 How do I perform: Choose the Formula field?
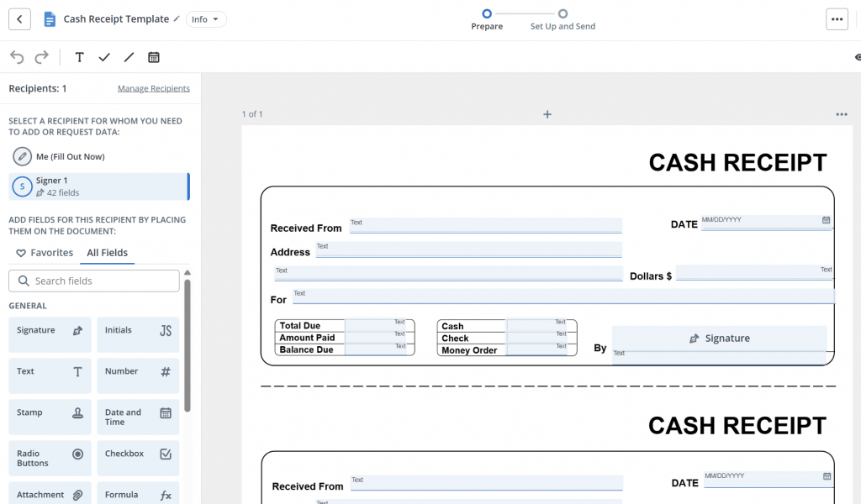click(x=139, y=494)
